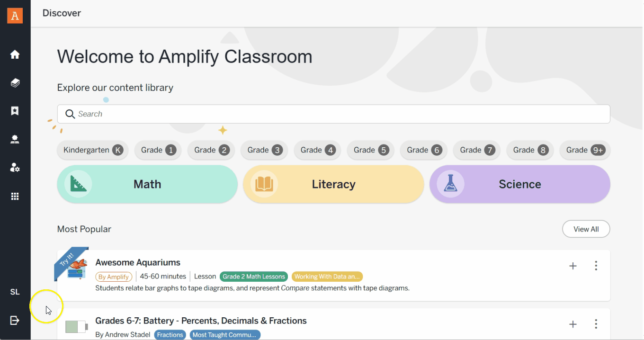Open the apps grid icon

[x=15, y=196]
